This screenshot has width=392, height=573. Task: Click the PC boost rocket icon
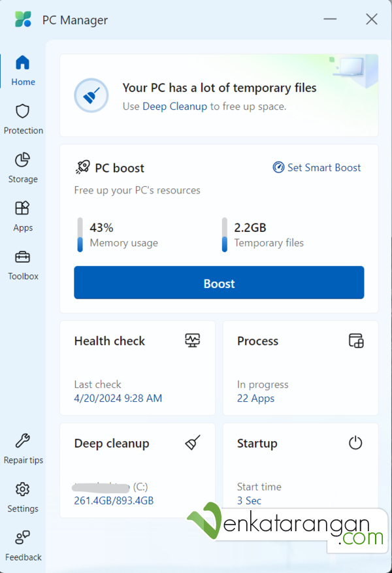pos(83,167)
